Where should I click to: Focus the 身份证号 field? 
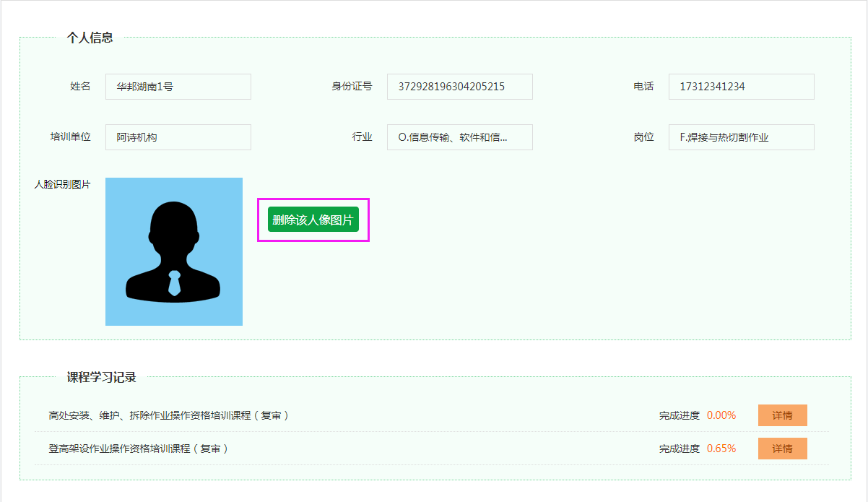point(460,87)
